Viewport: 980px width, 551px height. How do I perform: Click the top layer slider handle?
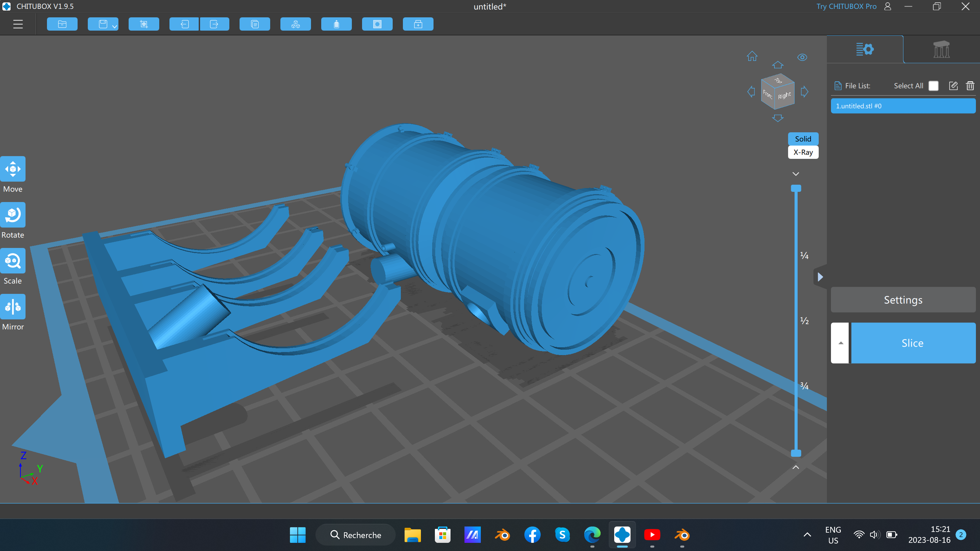pos(796,188)
